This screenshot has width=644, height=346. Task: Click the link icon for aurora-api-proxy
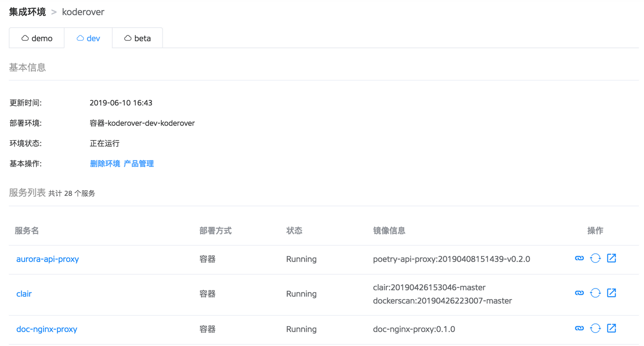coord(579,258)
